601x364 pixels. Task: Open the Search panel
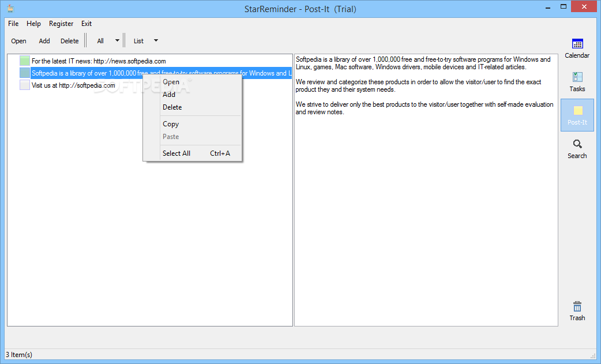point(577,149)
